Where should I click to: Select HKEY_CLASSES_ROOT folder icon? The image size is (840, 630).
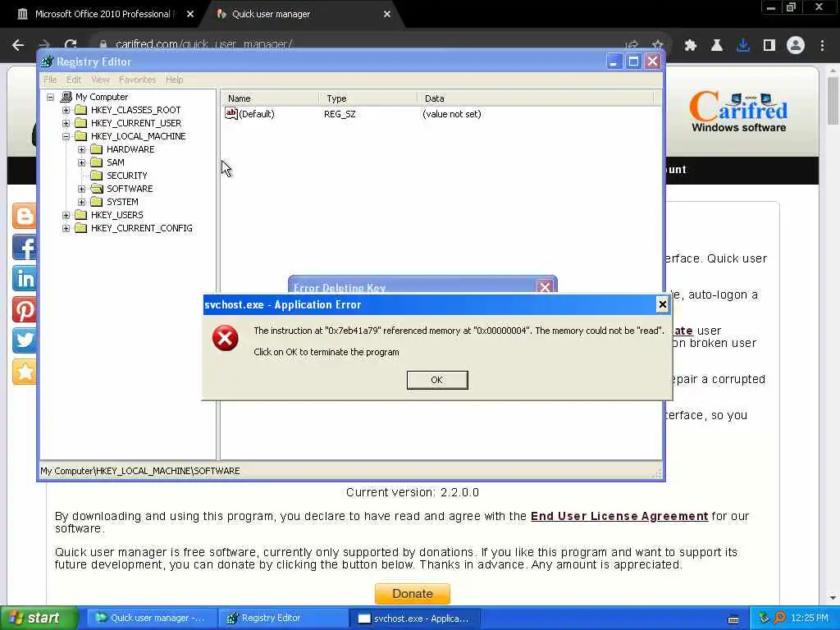coord(81,110)
